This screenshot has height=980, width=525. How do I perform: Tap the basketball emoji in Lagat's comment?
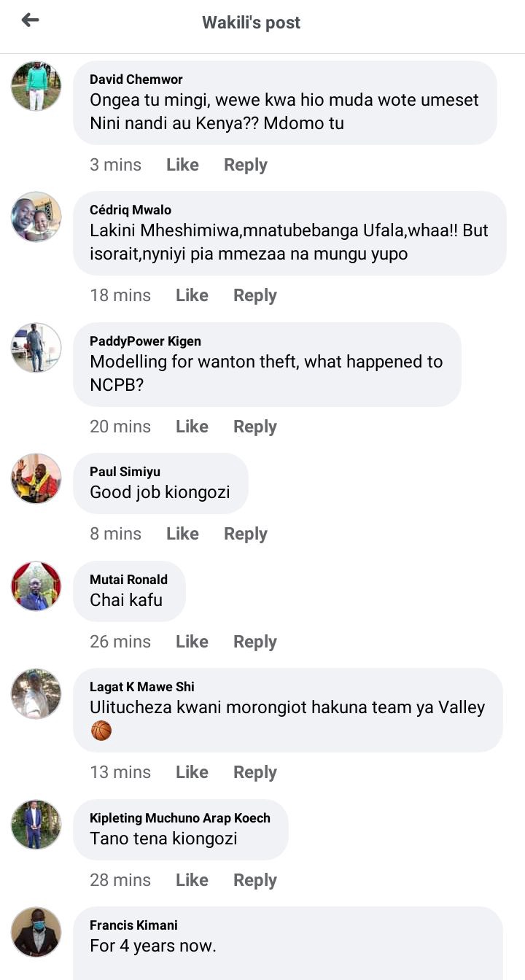pos(101,731)
